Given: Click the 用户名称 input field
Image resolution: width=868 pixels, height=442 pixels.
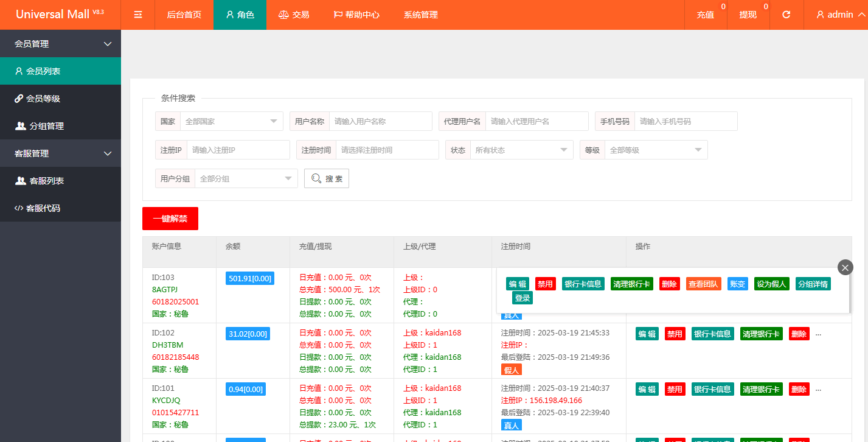Looking at the screenshot, I should pyautogui.click(x=381, y=121).
